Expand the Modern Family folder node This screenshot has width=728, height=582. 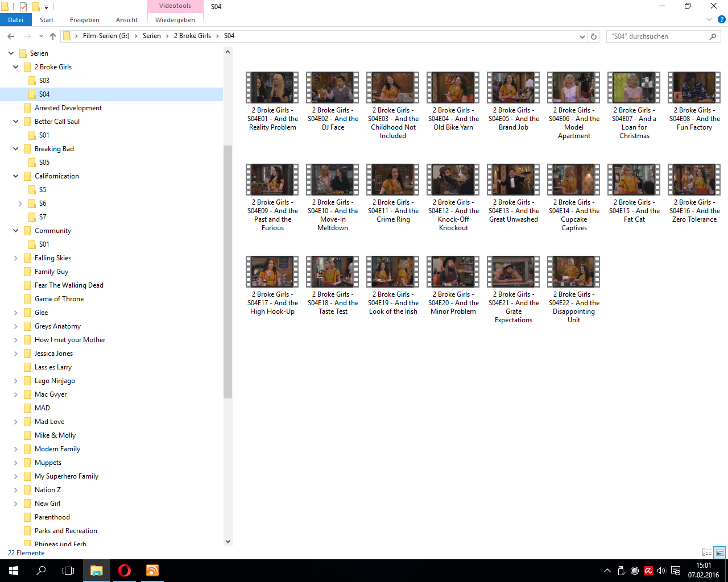coord(16,449)
